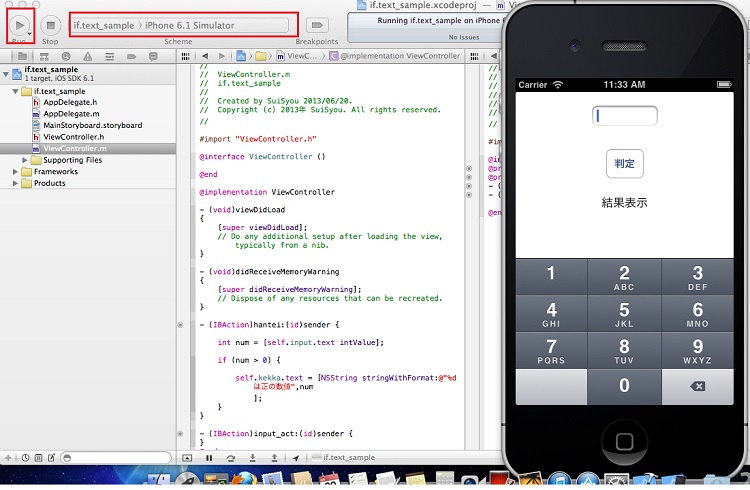Tap keypad key 2 ABC

click(x=624, y=277)
